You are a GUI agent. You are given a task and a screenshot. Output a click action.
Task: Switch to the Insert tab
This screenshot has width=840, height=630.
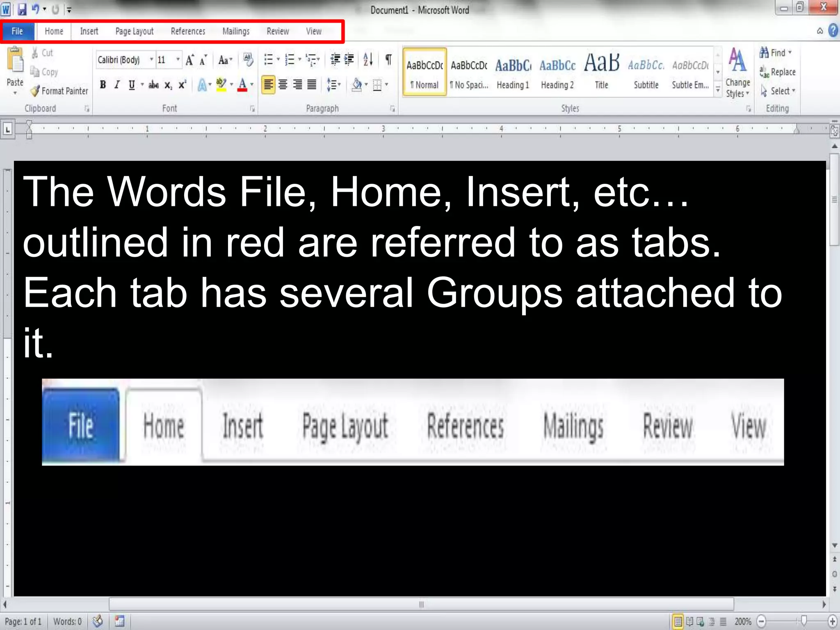coord(89,31)
